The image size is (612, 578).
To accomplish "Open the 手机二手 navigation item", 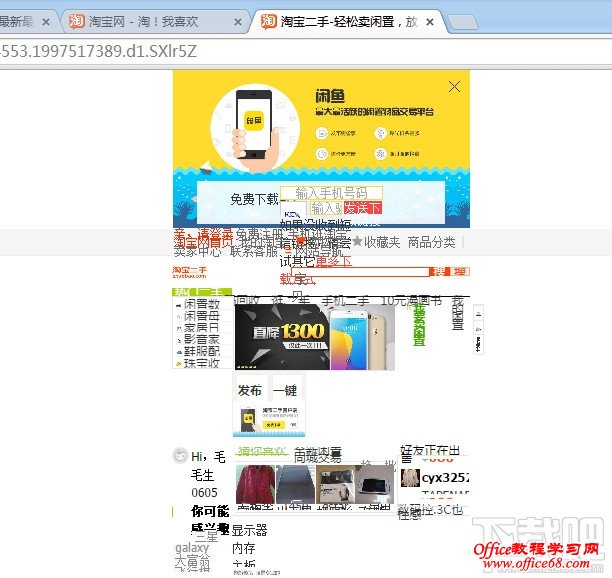I will point(345,301).
